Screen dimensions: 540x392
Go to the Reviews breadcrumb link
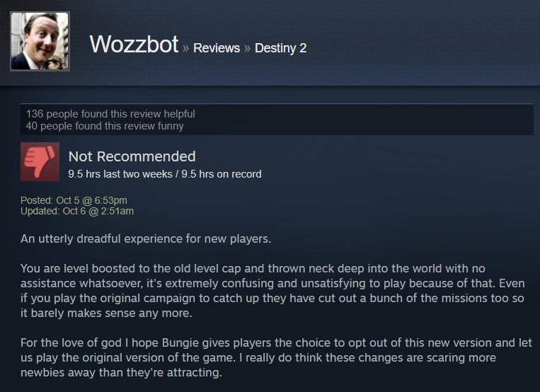pyautogui.click(x=217, y=48)
